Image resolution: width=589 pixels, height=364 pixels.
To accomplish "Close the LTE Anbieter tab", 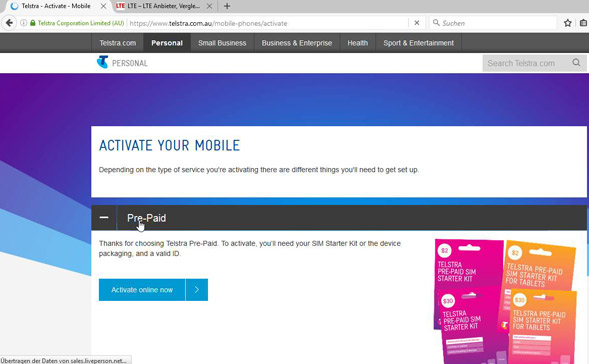I will tap(209, 6).
